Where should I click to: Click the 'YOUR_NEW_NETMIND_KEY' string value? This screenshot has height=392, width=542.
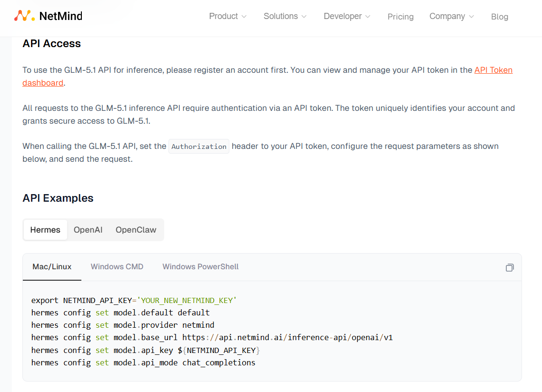(187, 300)
